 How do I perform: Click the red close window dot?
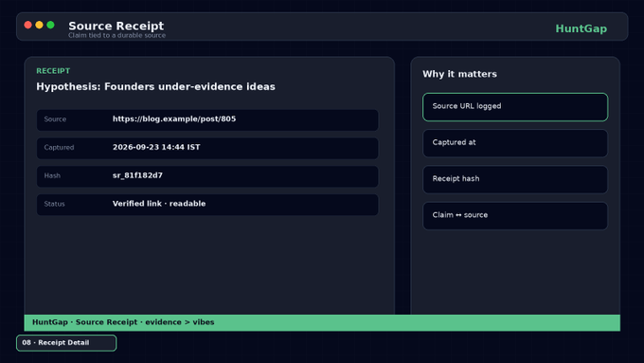point(27,25)
